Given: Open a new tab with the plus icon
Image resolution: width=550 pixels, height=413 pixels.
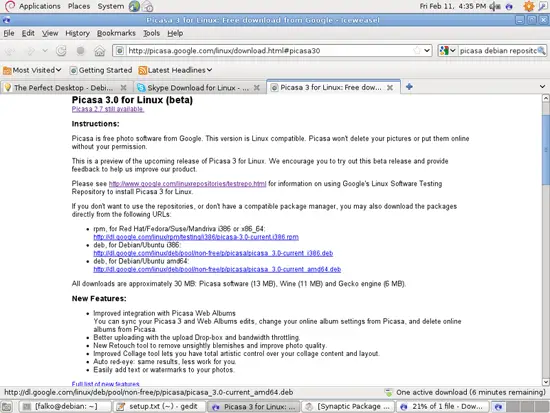Looking at the screenshot, I should click(x=409, y=86).
